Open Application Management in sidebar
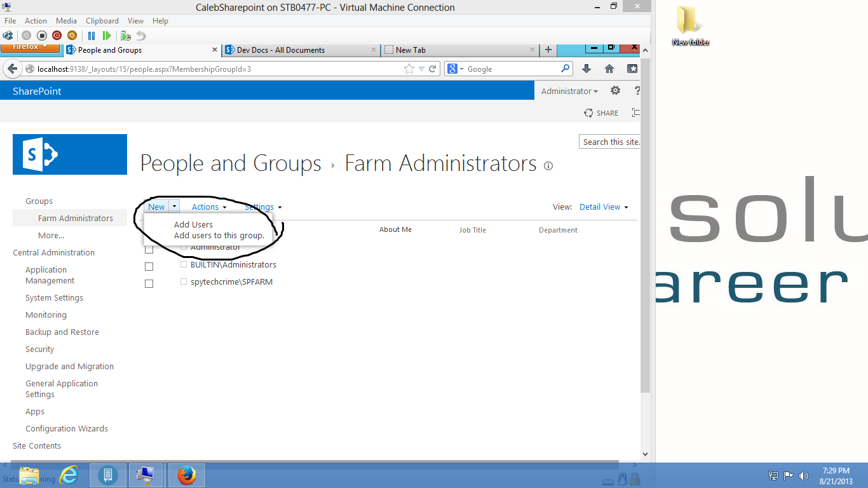Screen dimensions: 868x488 [x=50, y=275]
